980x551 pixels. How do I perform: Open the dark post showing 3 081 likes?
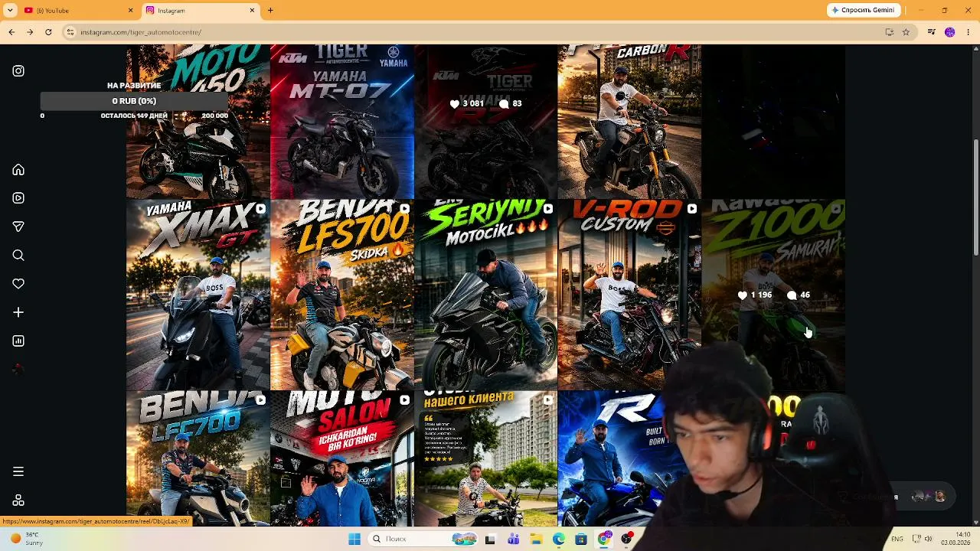point(486,122)
